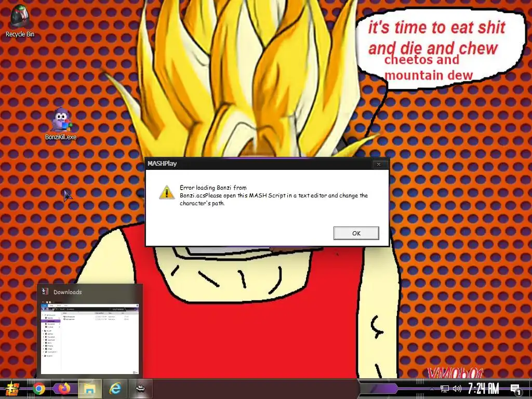Click the Downloads preview title label
This screenshot has width=532, height=399.
(68, 292)
